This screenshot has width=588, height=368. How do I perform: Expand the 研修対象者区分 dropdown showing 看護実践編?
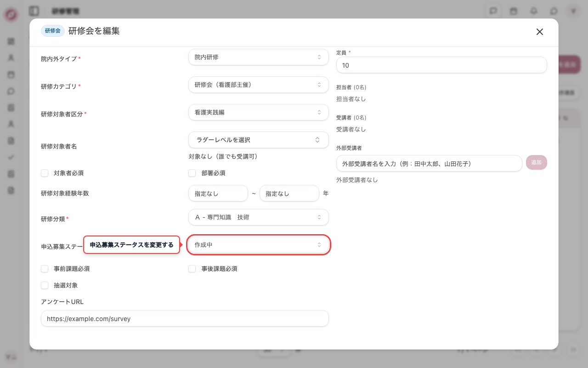[x=259, y=112]
